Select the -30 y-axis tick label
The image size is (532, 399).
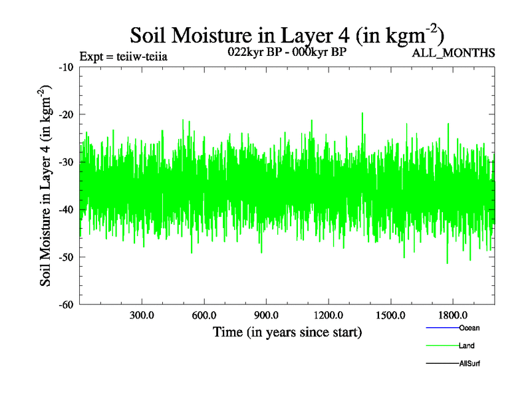coord(66,162)
